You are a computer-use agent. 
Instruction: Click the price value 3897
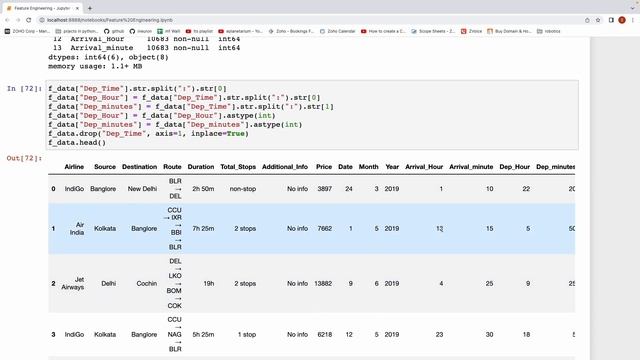pyautogui.click(x=324, y=189)
